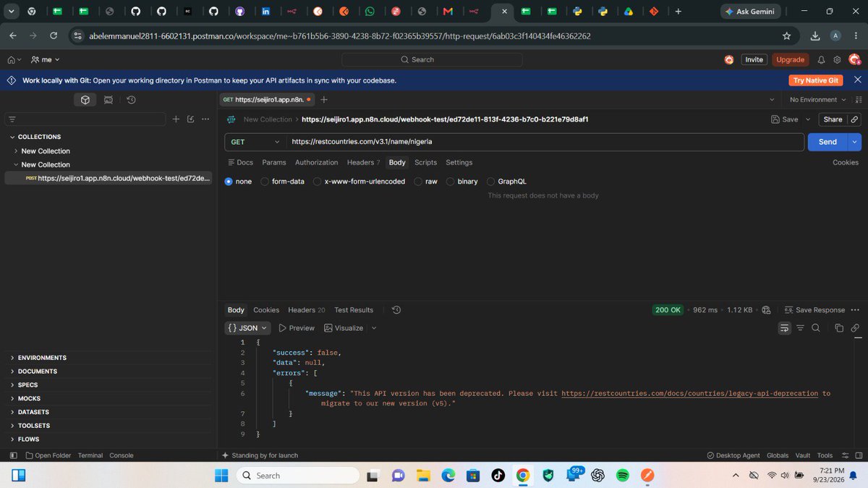Open the request Headers 7 tab
This screenshot has height=488, width=868.
pyautogui.click(x=363, y=162)
